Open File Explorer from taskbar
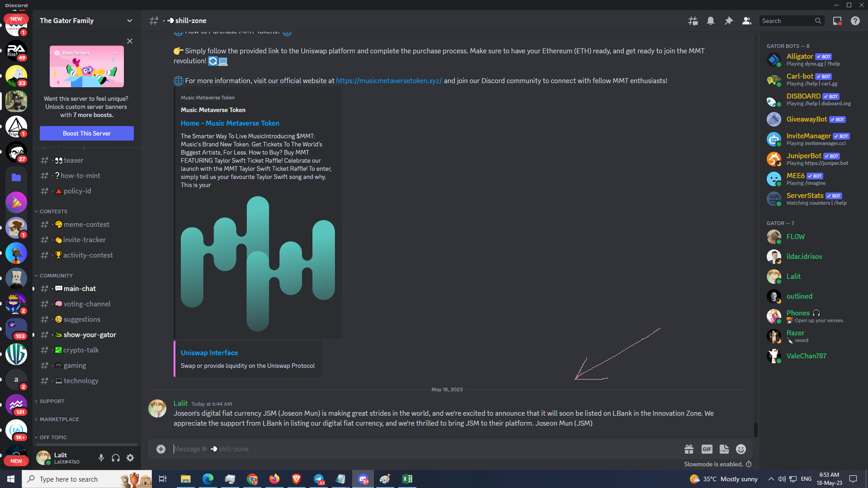This screenshot has height=488, width=868. tap(186, 479)
